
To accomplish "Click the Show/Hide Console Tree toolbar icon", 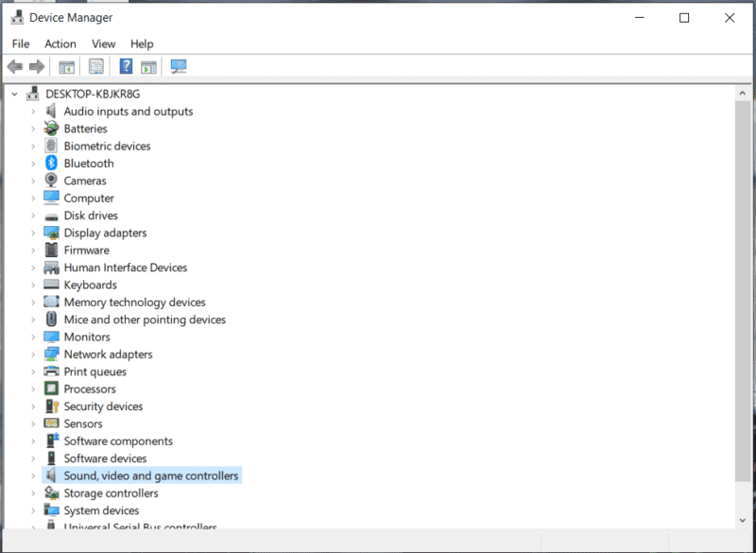I will (x=65, y=66).
